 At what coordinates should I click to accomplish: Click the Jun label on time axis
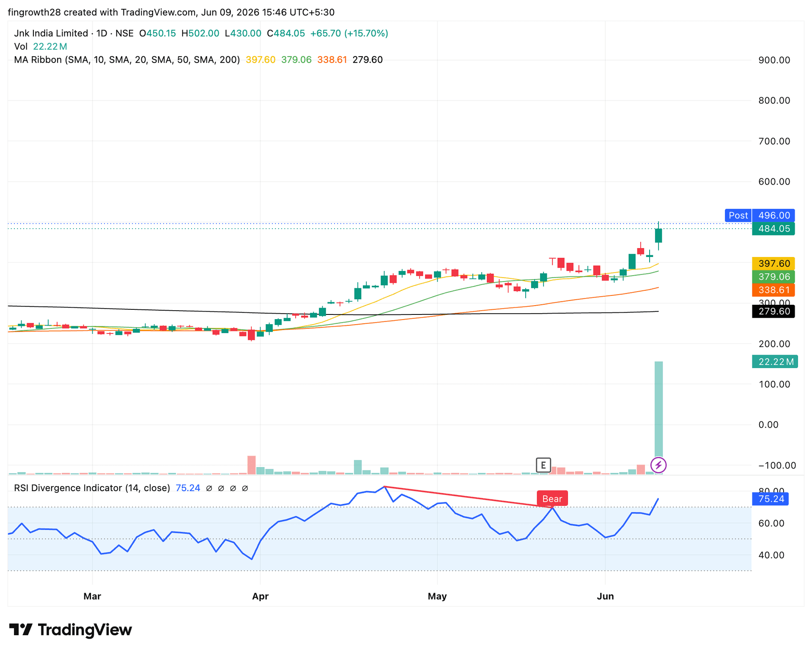point(605,596)
